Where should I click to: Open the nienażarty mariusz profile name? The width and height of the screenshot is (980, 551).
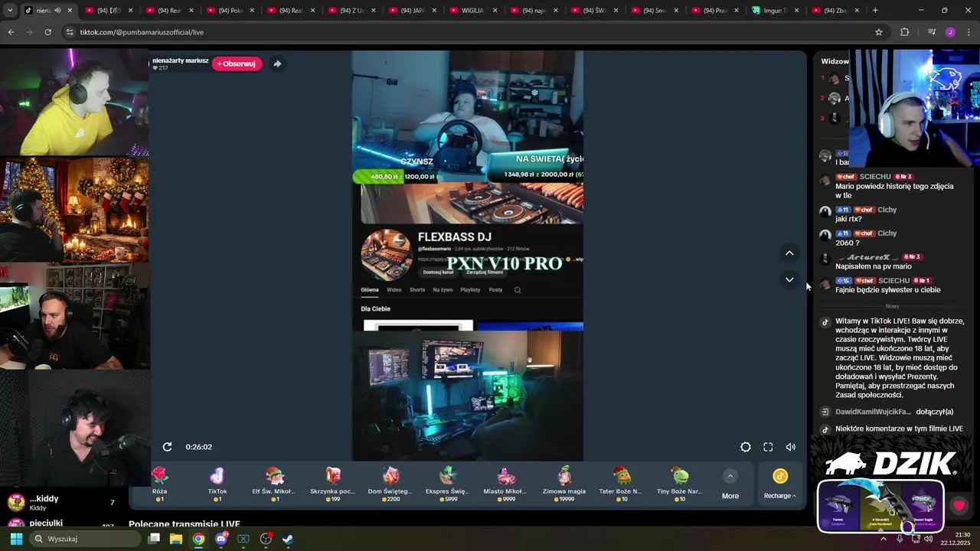point(181,60)
